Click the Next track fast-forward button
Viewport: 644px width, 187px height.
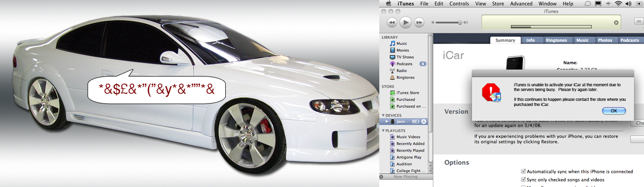click(419, 22)
